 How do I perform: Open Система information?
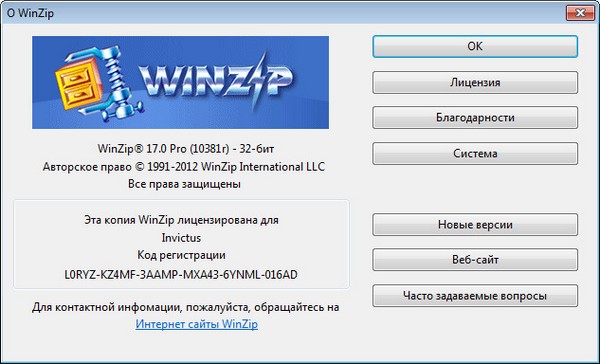coord(475,153)
